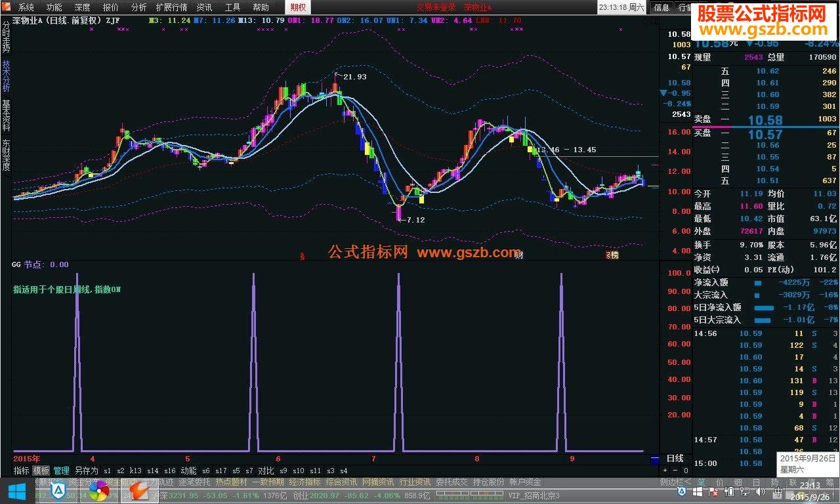Open 网摘资讯 in status bar
The height and width of the screenshot is (504, 840).
pos(378,482)
